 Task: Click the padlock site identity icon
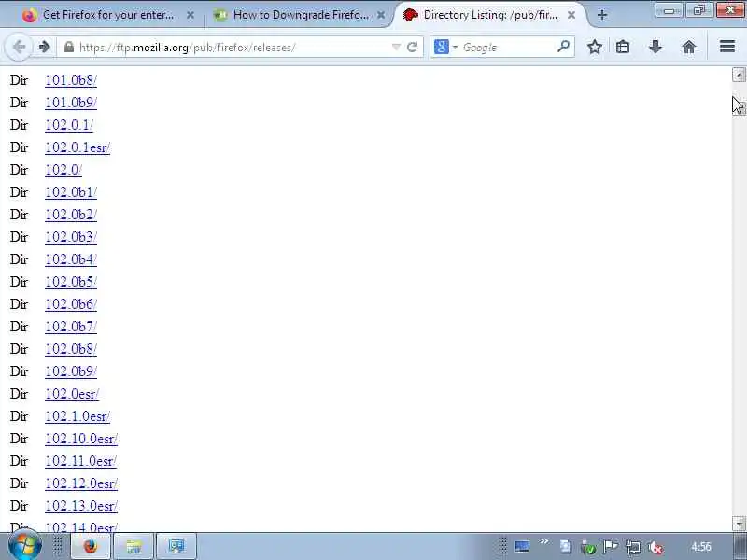tap(69, 48)
